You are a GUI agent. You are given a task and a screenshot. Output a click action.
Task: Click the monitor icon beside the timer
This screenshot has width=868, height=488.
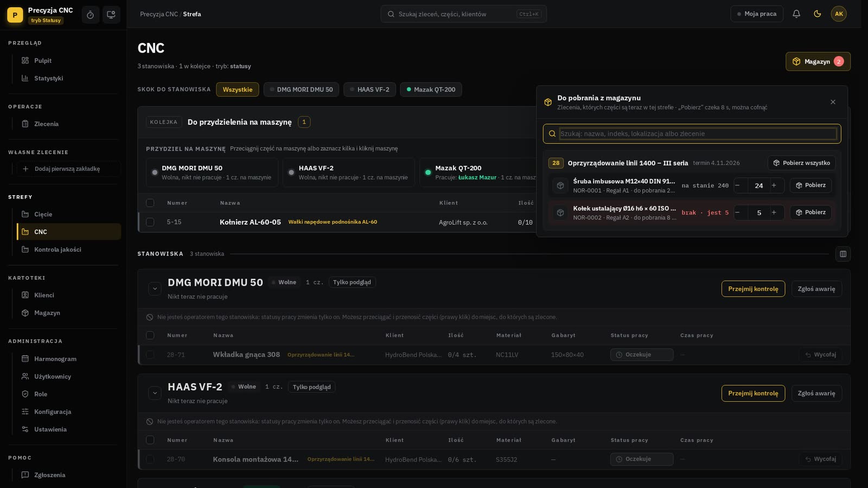pos(111,15)
